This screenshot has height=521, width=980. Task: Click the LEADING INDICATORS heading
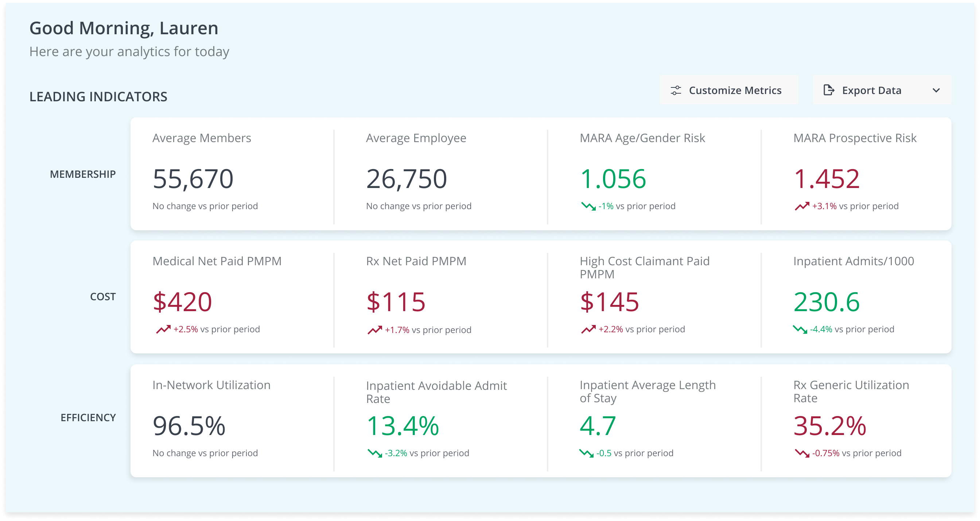(x=98, y=97)
